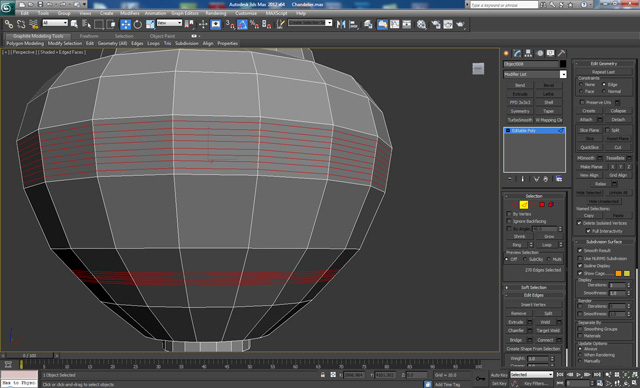Select the Edge sub-object level icon

(524, 204)
